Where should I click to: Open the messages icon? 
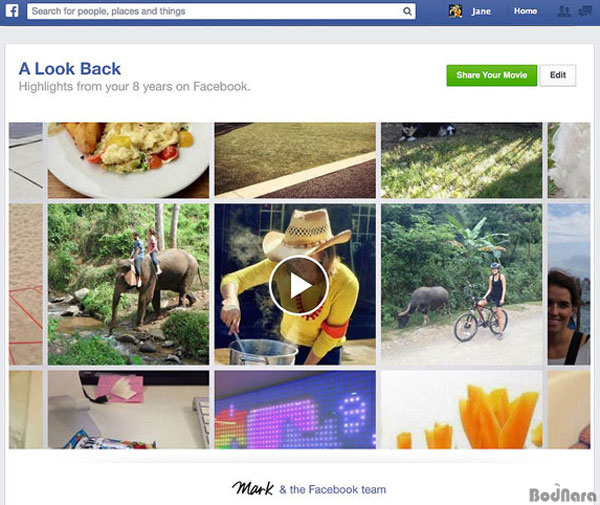click(x=585, y=11)
